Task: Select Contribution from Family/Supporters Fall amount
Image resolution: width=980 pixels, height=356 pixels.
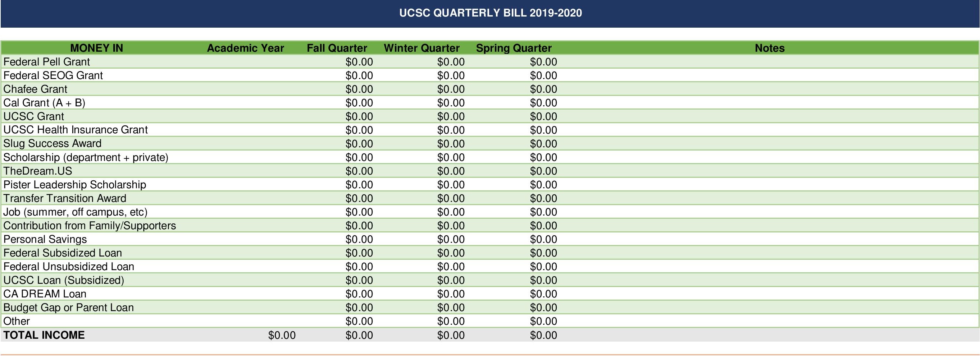Action: (359, 226)
